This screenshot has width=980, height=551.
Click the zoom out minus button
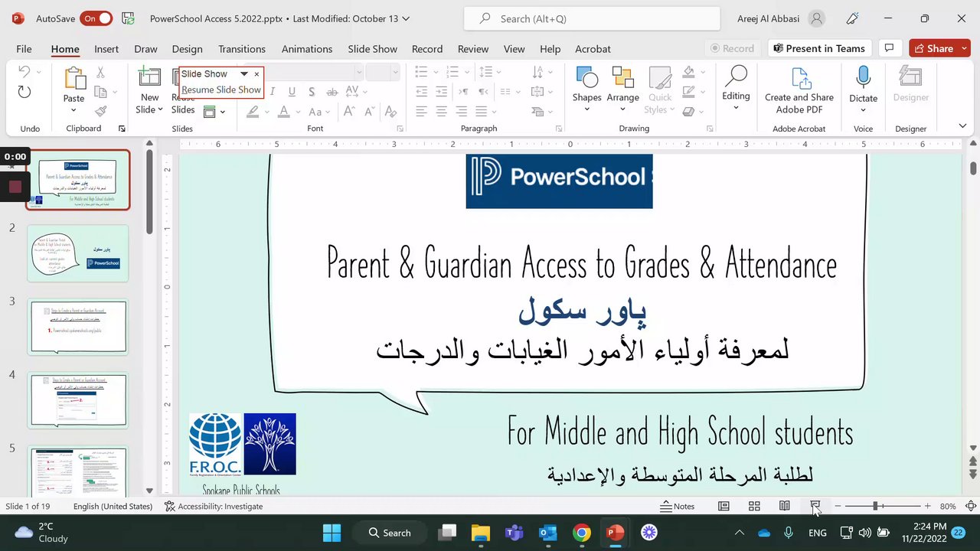pos(838,507)
